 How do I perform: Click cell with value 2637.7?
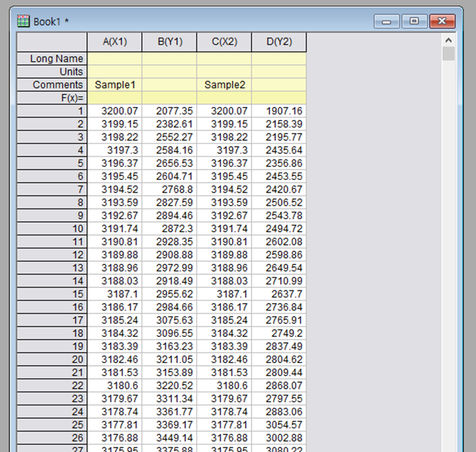279,294
